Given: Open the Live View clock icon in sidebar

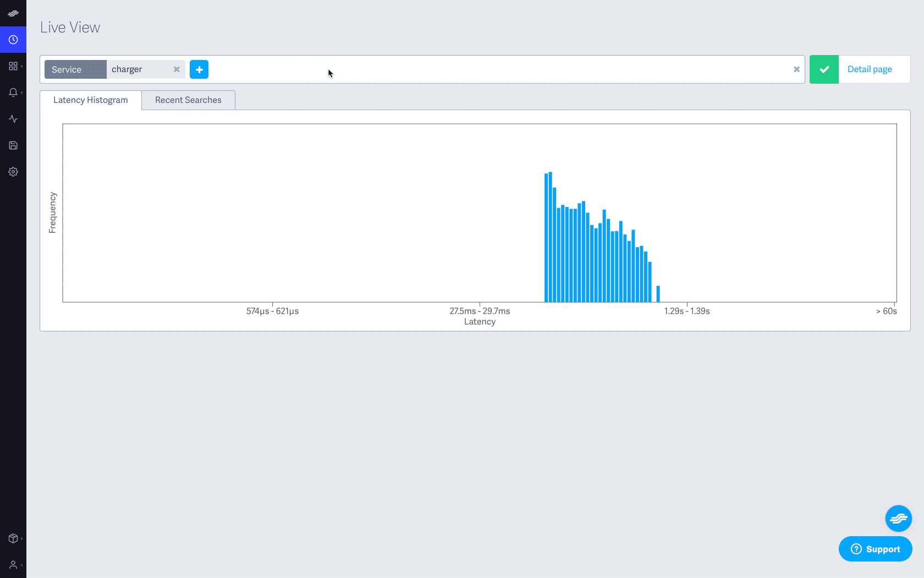Looking at the screenshot, I should tap(13, 40).
